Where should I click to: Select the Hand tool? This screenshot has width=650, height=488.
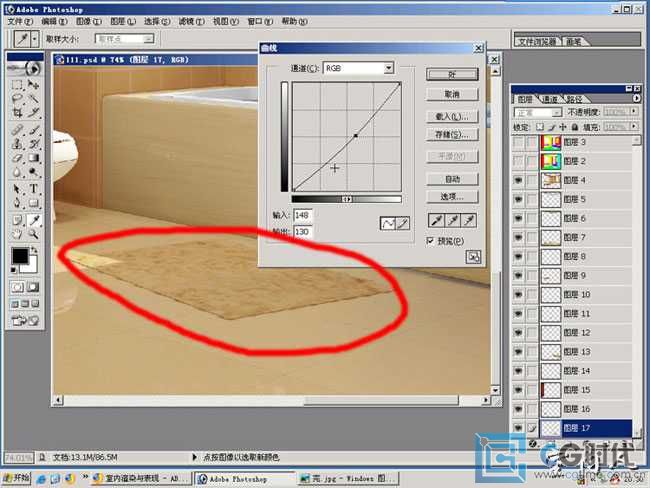pyautogui.click(x=17, y=234)
